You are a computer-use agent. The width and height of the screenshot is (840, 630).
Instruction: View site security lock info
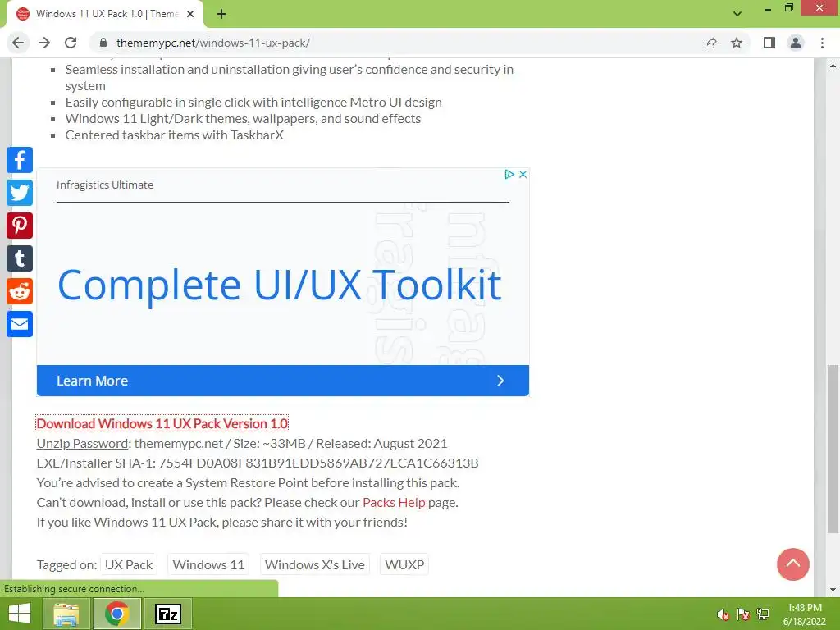pyautogui.click(x=103, y=43)
